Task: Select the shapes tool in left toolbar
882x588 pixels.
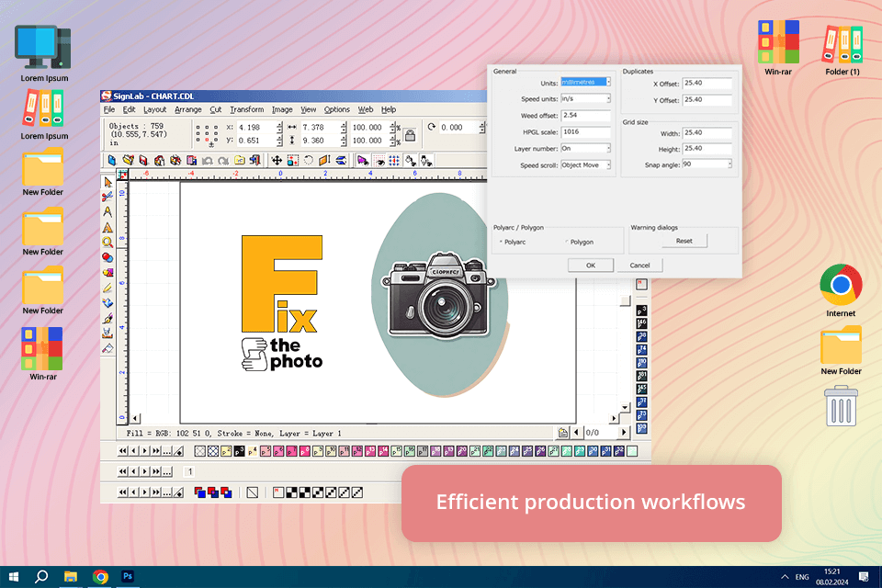Action: pos(107,273)
